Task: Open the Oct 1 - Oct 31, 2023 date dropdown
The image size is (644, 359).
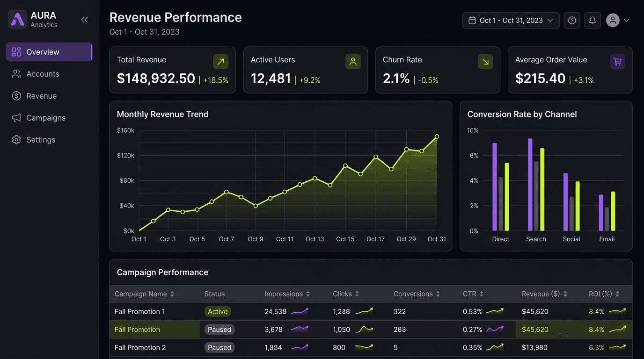Action: [511, 21]
